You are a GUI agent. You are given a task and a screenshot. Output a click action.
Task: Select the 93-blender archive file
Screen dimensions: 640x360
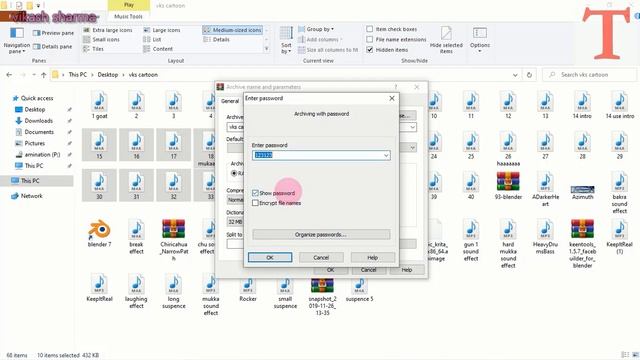click(508, 186)
